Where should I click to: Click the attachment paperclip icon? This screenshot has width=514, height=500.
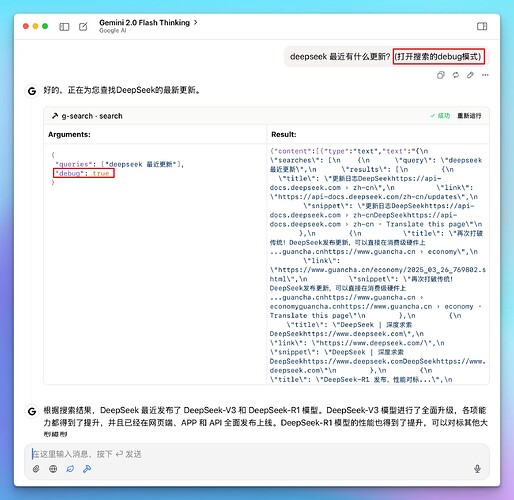tap(36, 469)
